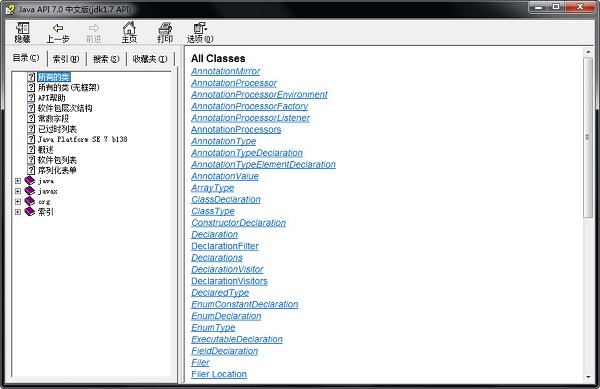The image size is (600, 389).
Task: Open the AnnotationTypeDeclaration link
Action: [247, 153]
